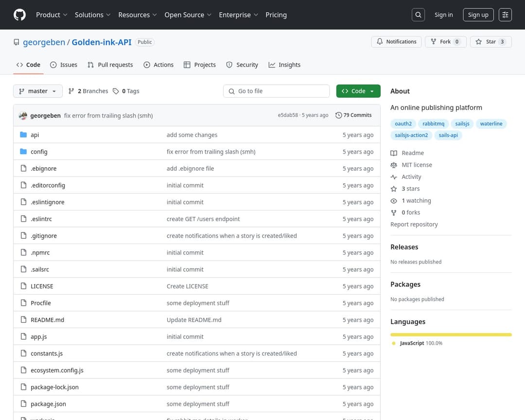
Task: Click georgeben's avatar in latest commit row
Action: pyautogui.click(x=23, y=116)
